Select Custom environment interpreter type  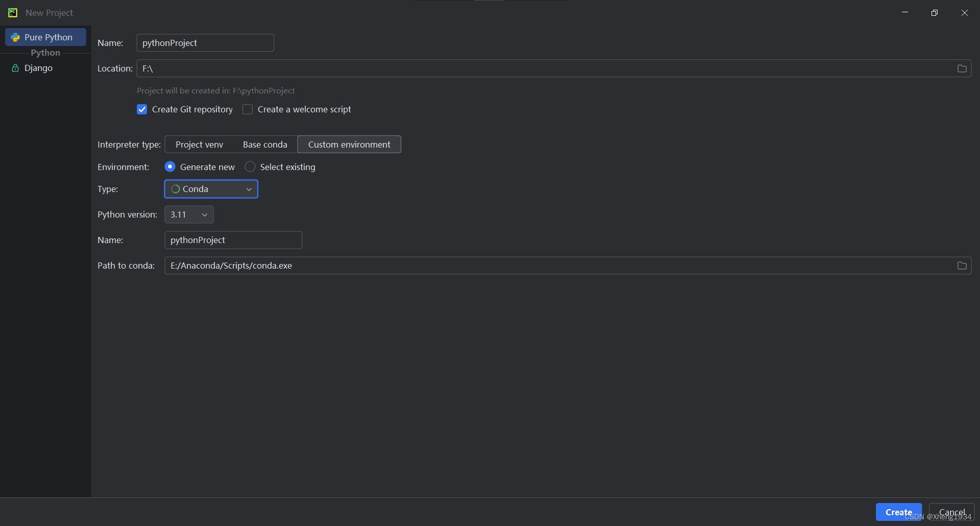tap(349, 145)
